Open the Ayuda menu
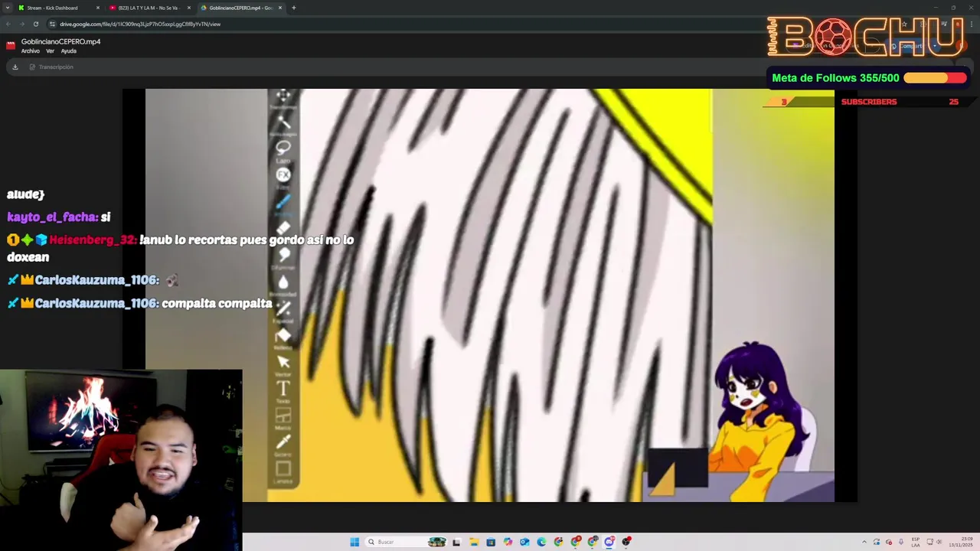The height and width of the screenshot is (551, 980). click(x=69, y=51)
